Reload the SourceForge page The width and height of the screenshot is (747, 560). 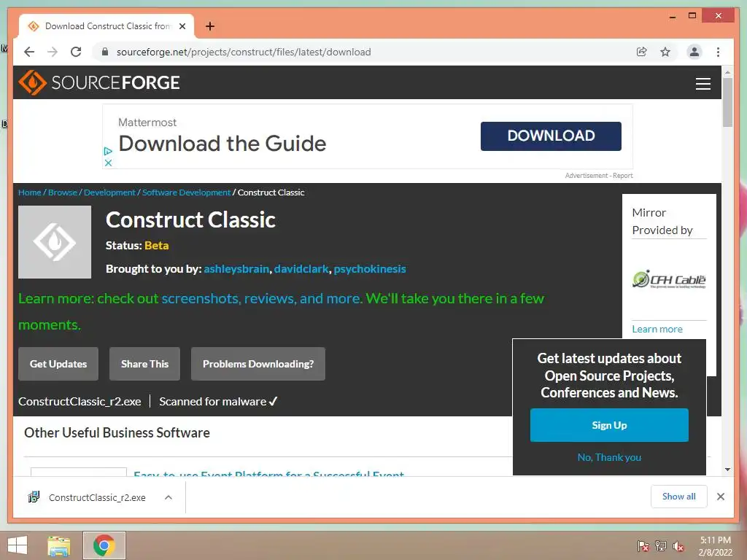[x=76, y=52]
